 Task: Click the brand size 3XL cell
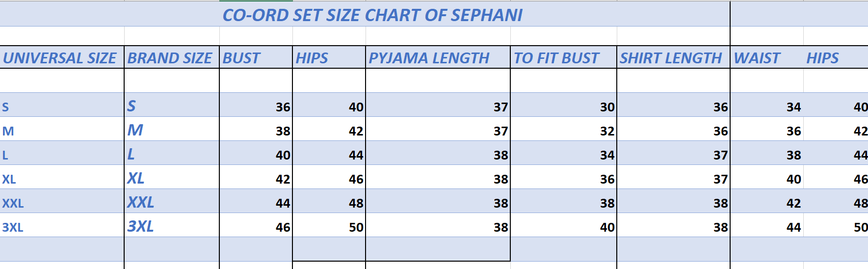point(141,227)
